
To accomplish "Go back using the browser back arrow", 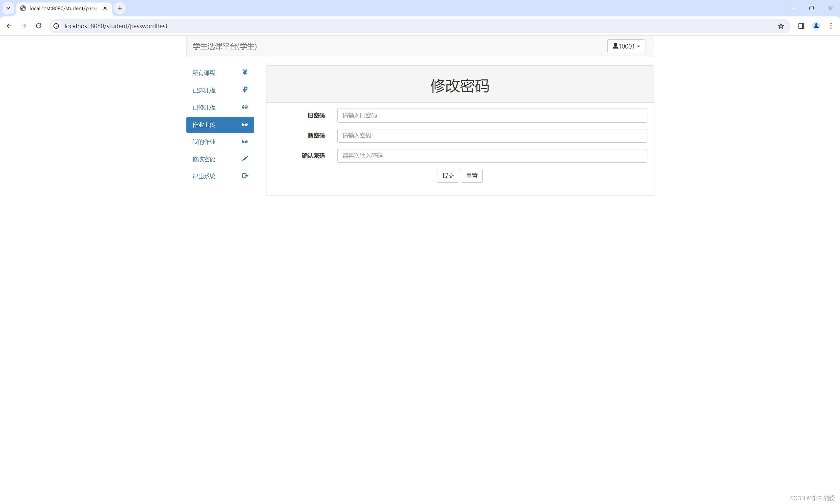I will [x=9, y=26].
